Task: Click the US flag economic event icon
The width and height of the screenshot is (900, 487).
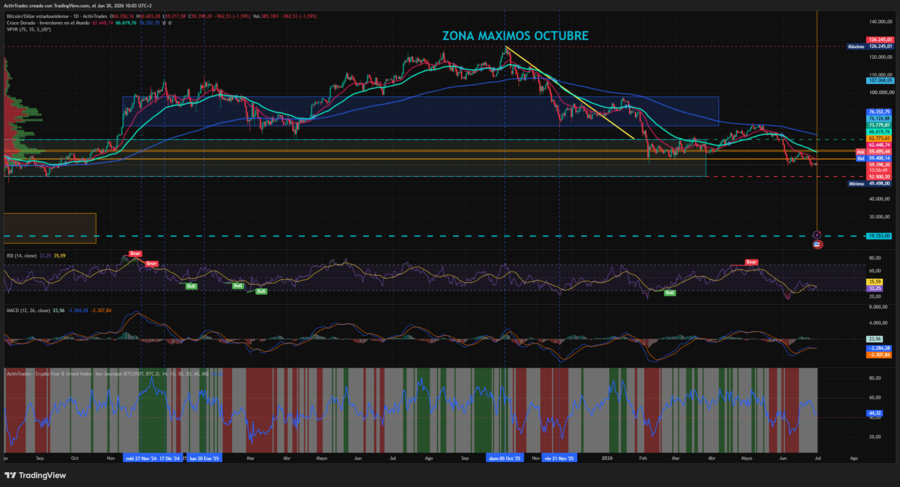Action: tap(818, 245)
